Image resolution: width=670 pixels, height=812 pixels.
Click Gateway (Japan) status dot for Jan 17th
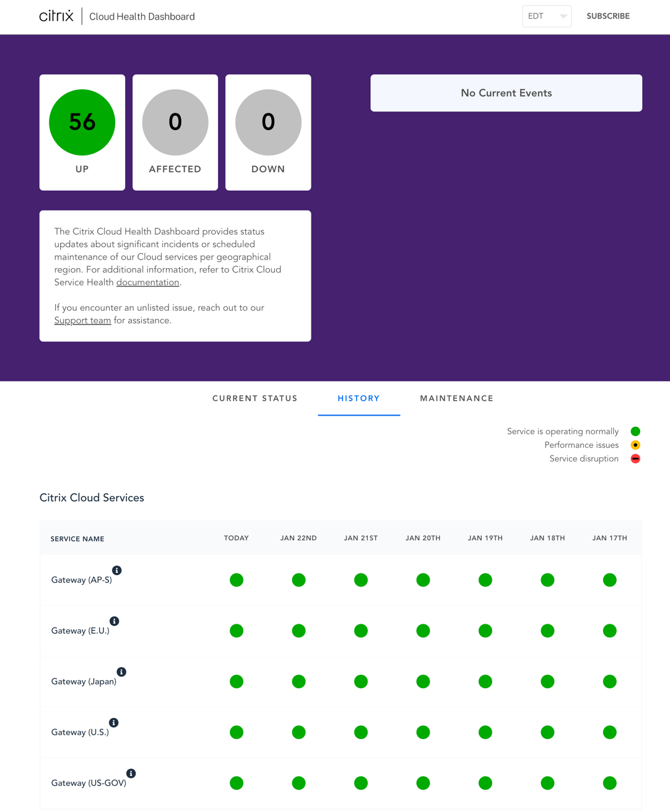[x=609, y=681]
